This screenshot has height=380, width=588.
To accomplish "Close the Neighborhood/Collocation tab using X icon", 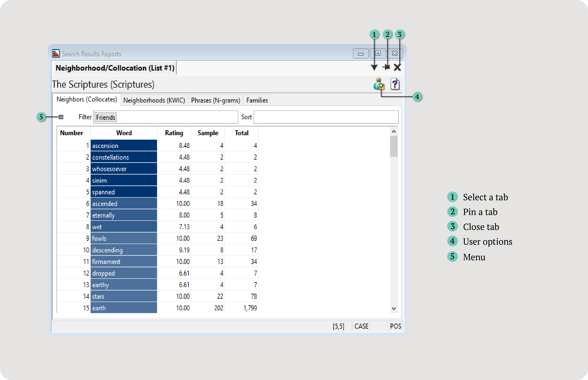I will tap(397, 67).
